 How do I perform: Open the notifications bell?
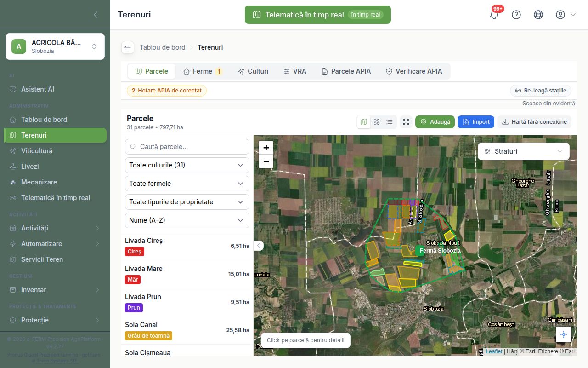(494, 15)
